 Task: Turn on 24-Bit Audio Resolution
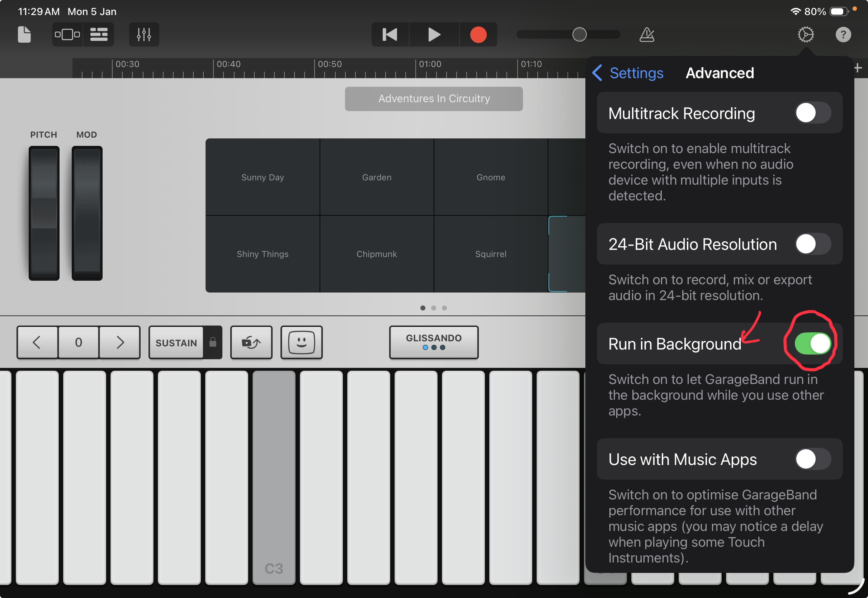(x=812, y=244)
